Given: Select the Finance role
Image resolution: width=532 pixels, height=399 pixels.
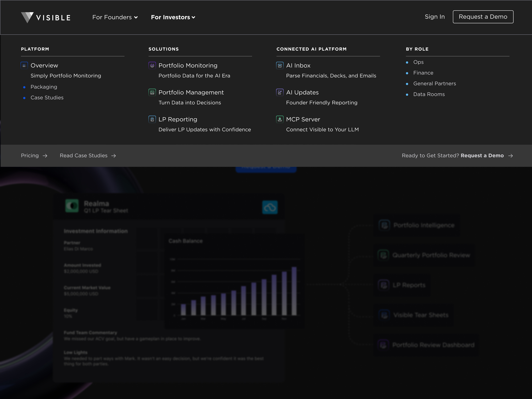Looking at the screenshot, I should tap(423, 73).
